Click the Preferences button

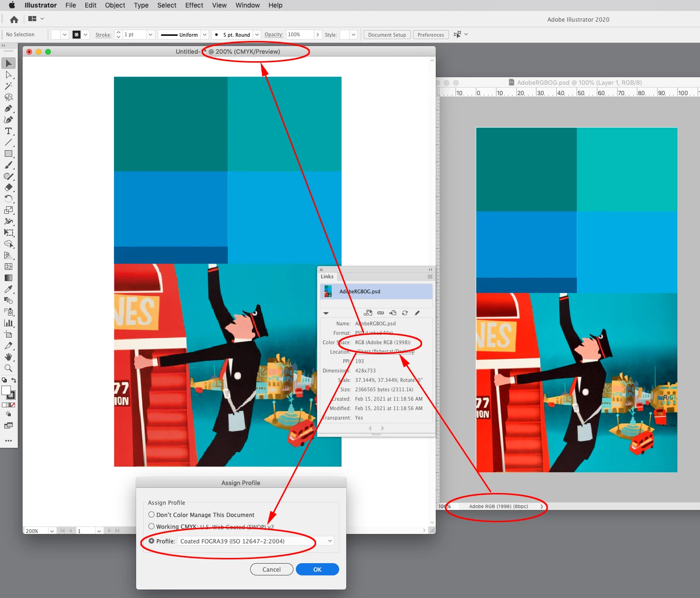point(431,35)
